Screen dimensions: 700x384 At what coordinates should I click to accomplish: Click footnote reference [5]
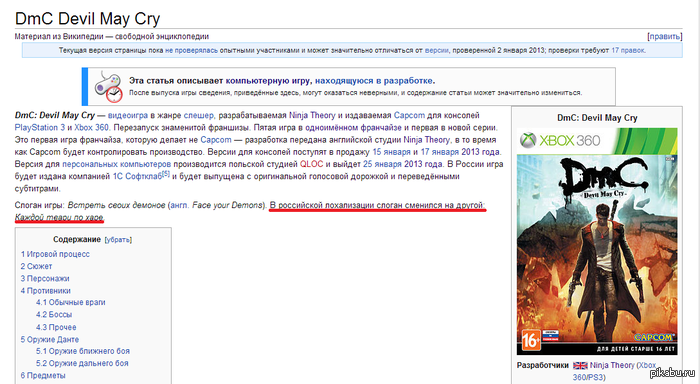click(x=166, y=174)
